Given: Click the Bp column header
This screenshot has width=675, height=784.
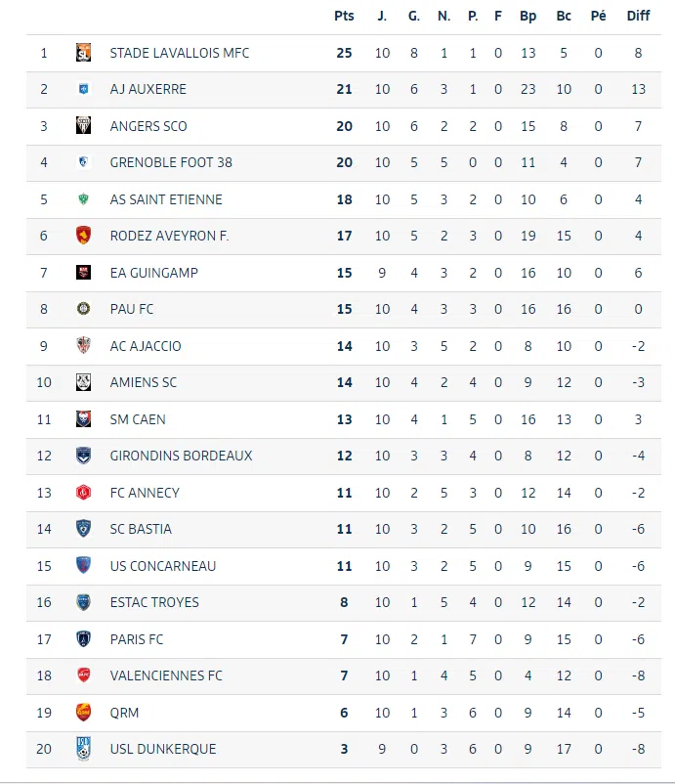Looking at the screenshot, I should tap(528, 16).
